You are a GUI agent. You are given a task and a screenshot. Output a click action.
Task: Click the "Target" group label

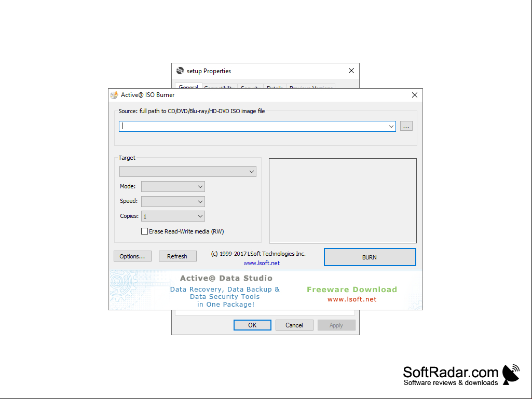127,158
